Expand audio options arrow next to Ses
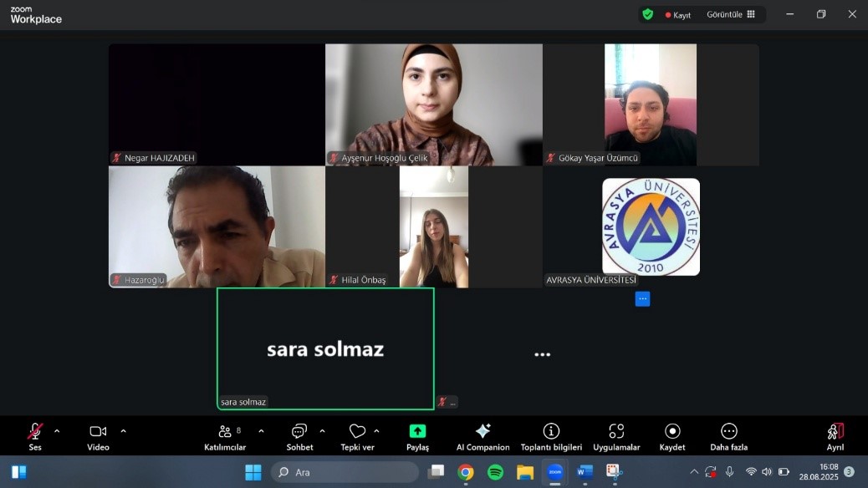 pos(57,431)
